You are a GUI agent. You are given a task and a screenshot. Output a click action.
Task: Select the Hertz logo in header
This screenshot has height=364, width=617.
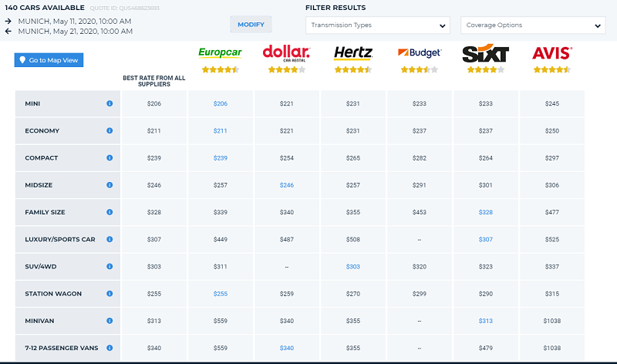353,53
